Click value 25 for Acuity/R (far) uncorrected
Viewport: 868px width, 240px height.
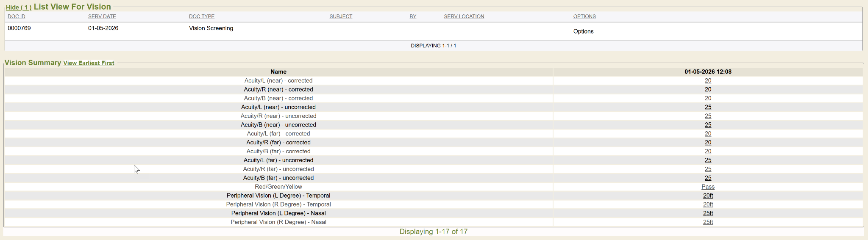pos(708,169)
